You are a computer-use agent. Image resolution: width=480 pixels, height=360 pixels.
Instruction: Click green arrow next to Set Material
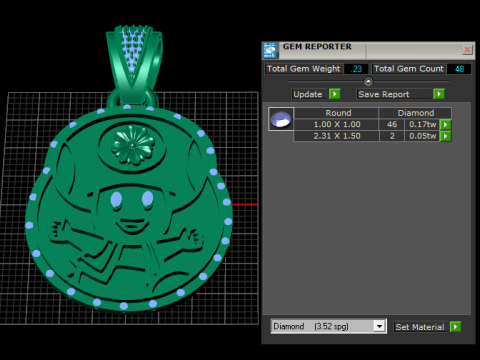(x=455, y=327)
